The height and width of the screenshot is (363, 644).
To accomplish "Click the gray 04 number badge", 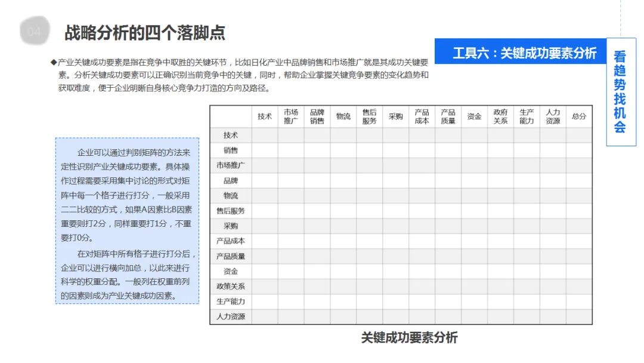I will [35, 31].
